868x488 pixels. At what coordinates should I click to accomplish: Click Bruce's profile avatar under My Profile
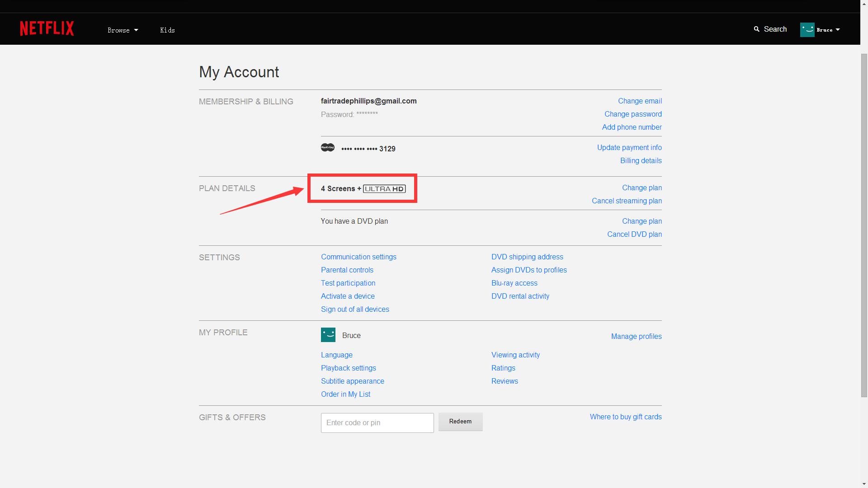pos(328,335)
